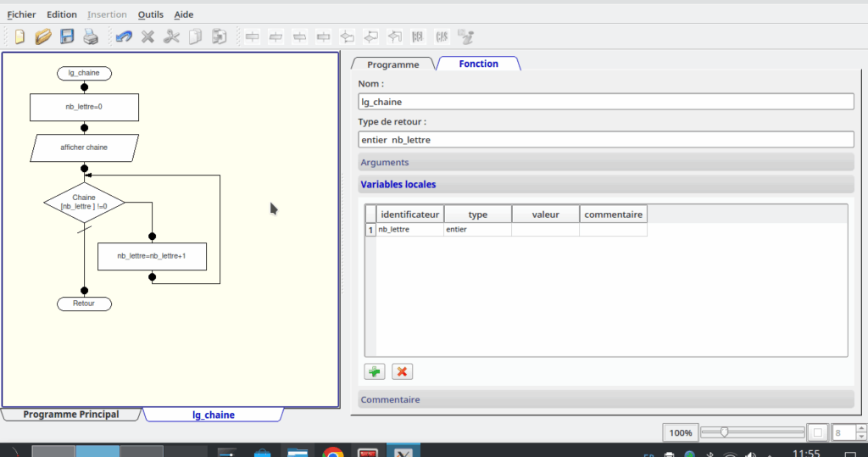Save the flowchart with the floppy disk icon
The height and width of the screenshot is (457, 868).
click(x=67, y=36)
